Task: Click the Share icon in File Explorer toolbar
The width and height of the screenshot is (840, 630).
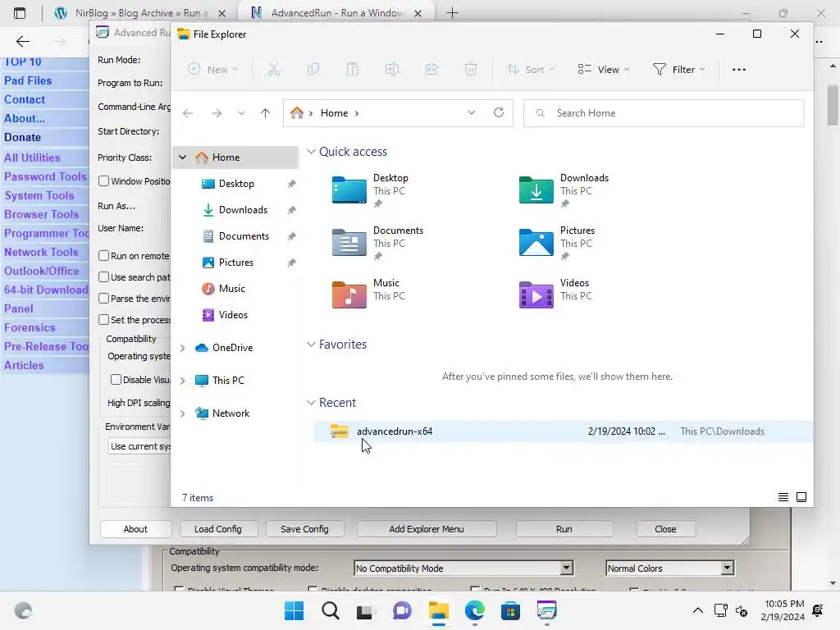Action: [431, 69]
